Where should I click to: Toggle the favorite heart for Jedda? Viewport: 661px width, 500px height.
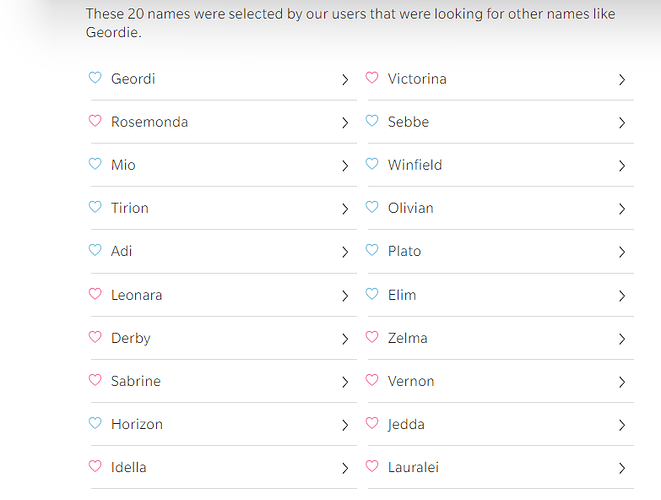(372, 423)
